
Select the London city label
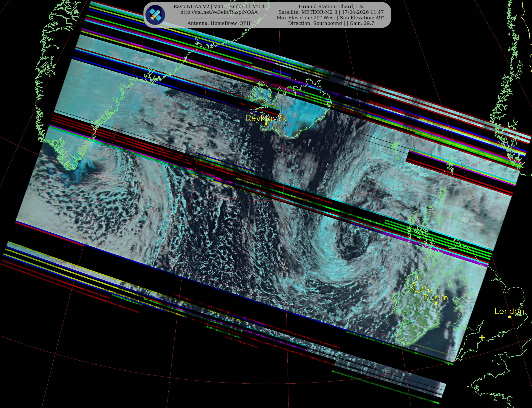point(509,311)
